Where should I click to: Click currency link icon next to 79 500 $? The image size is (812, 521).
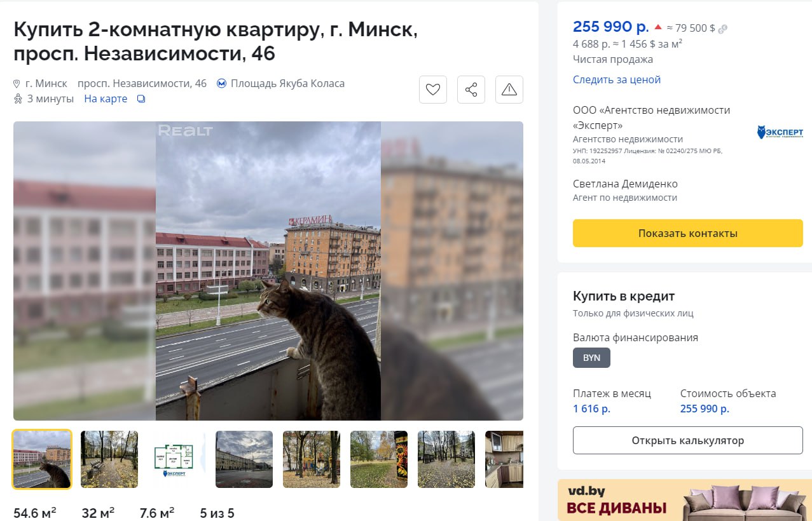(x=723, y=29)
